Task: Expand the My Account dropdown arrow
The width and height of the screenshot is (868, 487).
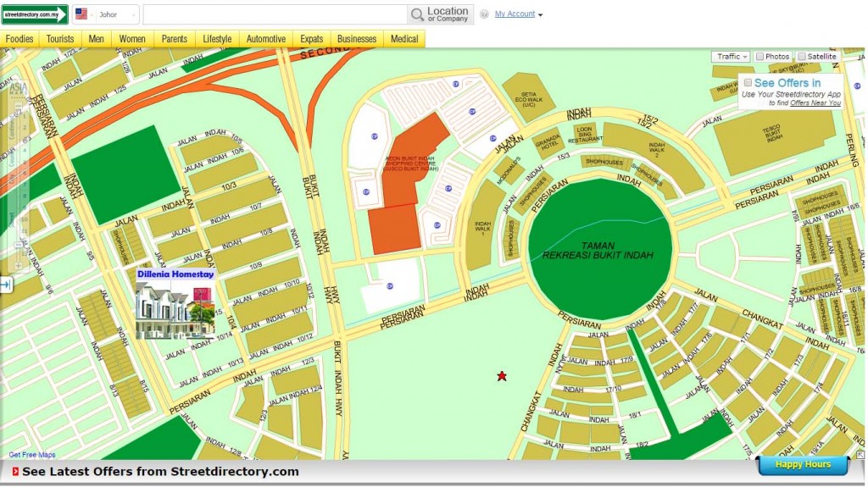Action: pyautogui.click(x=540, y=15)
